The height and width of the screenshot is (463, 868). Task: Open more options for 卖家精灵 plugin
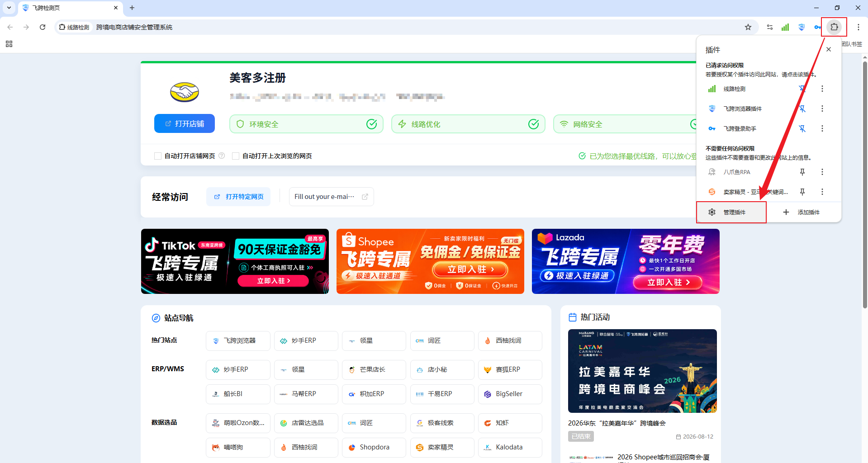[822, 192]
